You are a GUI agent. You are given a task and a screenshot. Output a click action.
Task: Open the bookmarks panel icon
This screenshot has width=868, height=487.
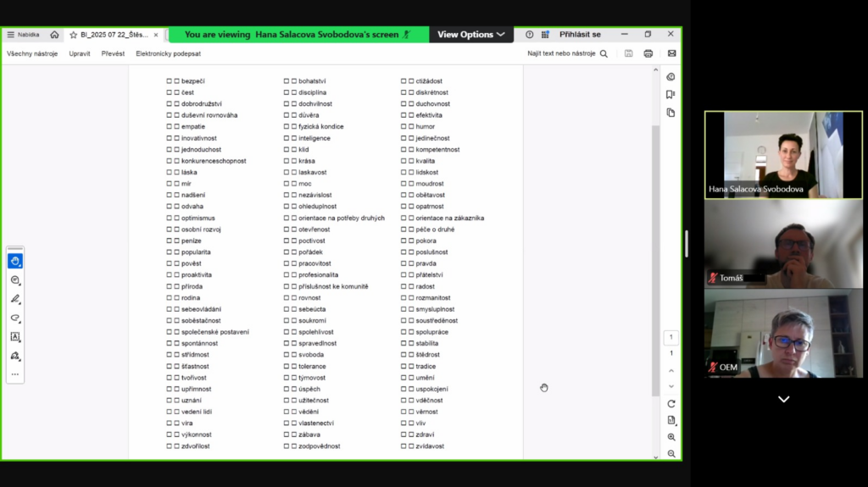click(x=670, y=95)
